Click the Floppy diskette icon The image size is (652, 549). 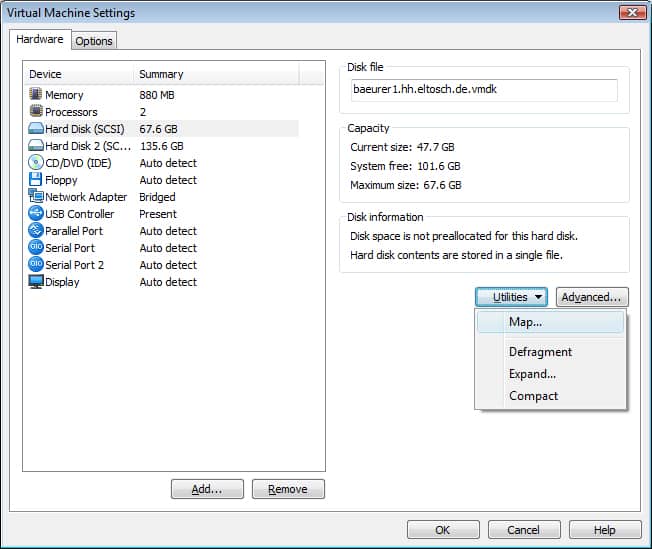[35, 179]
